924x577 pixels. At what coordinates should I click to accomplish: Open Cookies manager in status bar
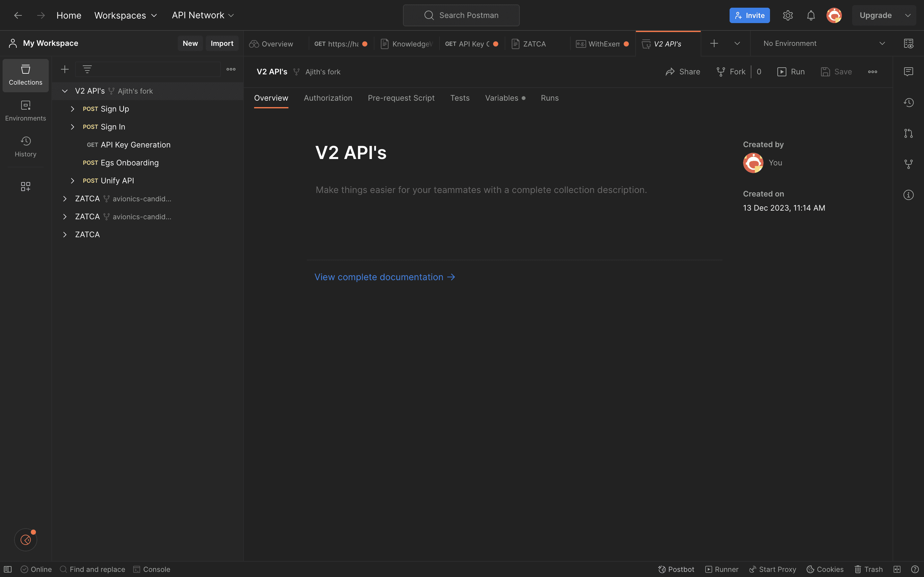pos(825,569)
